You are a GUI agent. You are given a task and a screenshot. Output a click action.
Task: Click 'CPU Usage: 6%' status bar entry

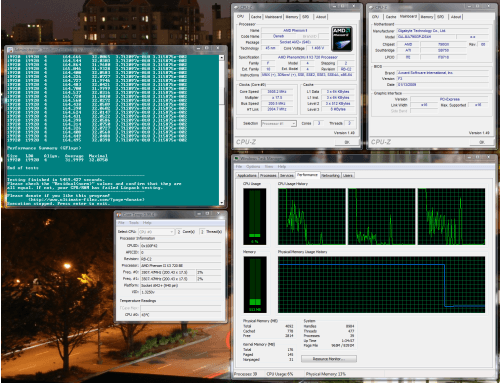[x=280, y=374]
